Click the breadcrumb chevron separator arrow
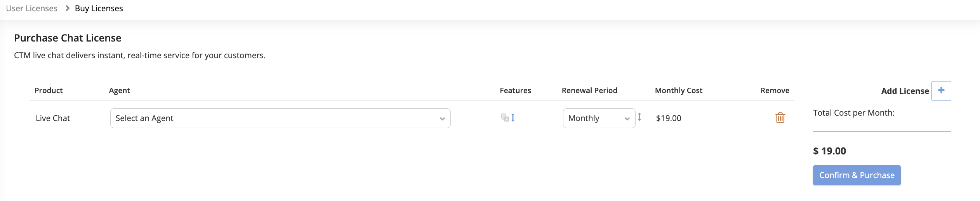This screenshot has width=980, height=201. [67, 8]
